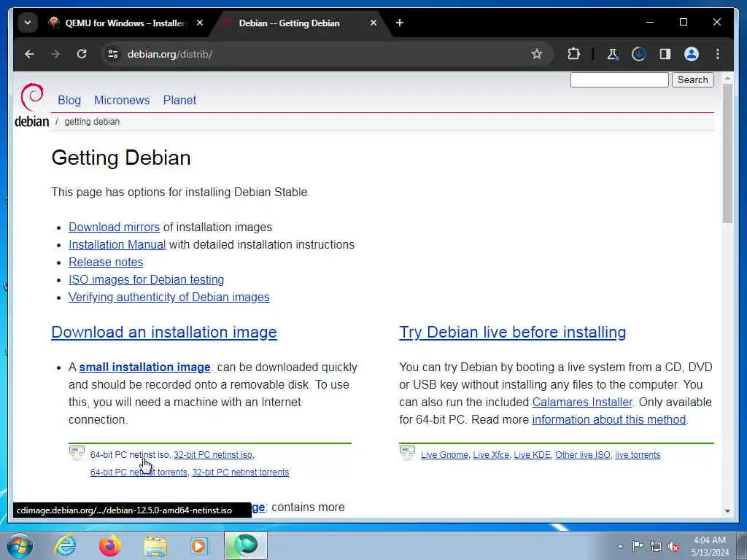Click Download an installation image heading

click(164, 332)
